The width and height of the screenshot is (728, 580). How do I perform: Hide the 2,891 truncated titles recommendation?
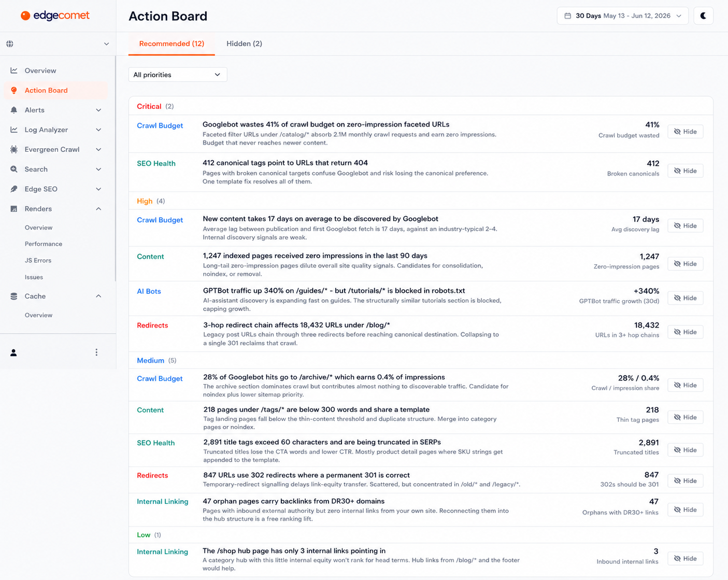tap(685, 450)
